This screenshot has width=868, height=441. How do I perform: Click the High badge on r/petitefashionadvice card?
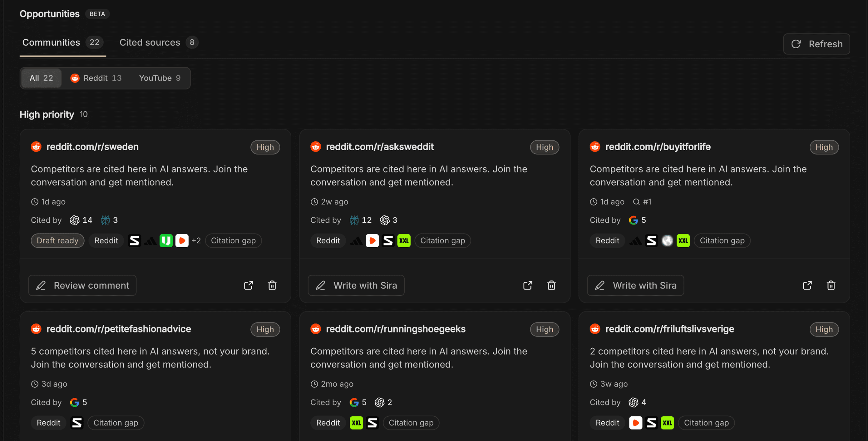(265, 329)
